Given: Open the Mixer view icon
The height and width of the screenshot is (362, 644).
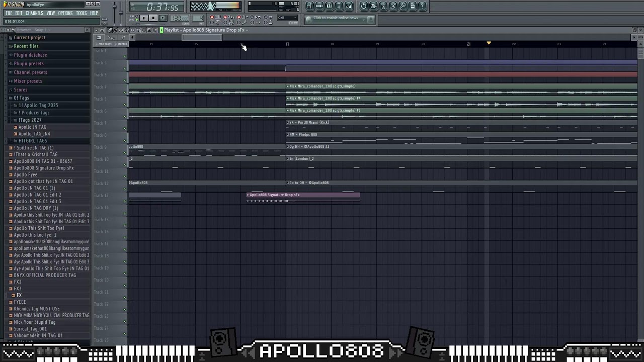Looking at the screenshot, I should coord(349,6).
